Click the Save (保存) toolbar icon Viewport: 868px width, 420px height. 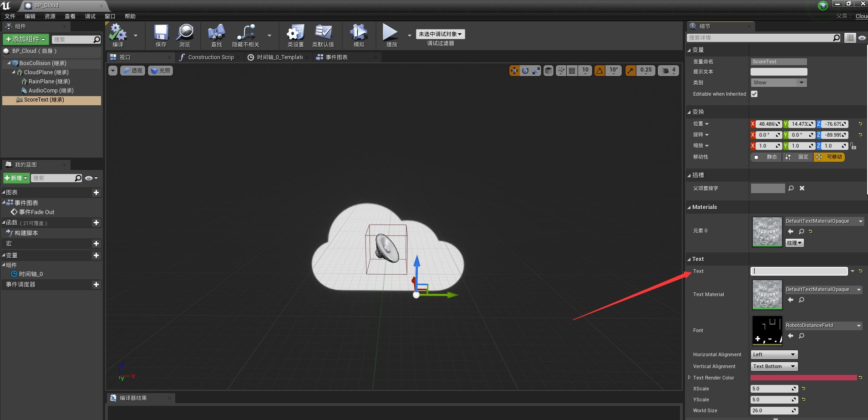(x=161, y=33)
